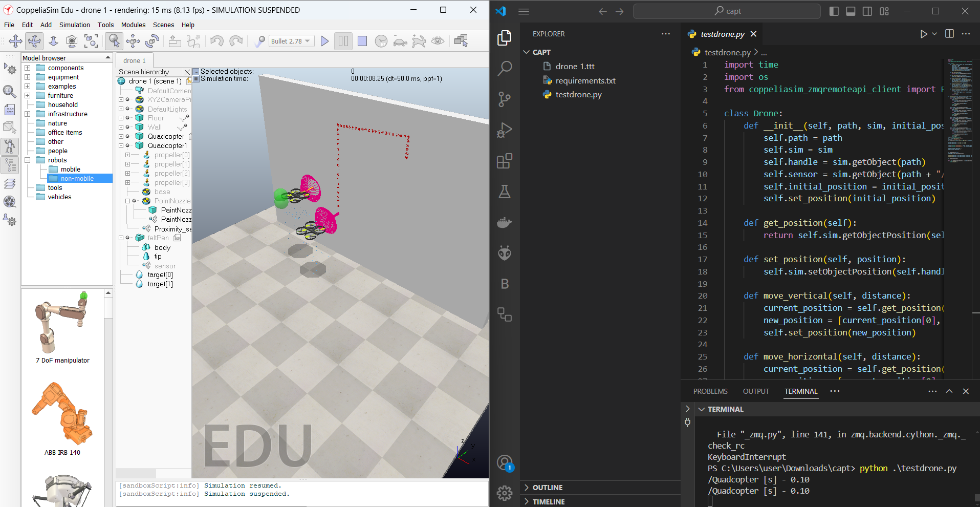Open requirements.txt in the Explorer
The image size is (980, 507).
tap(585, 80)
